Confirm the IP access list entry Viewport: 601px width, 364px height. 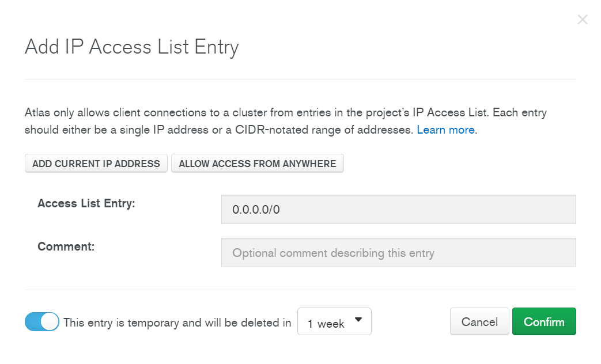click(544, 322)
